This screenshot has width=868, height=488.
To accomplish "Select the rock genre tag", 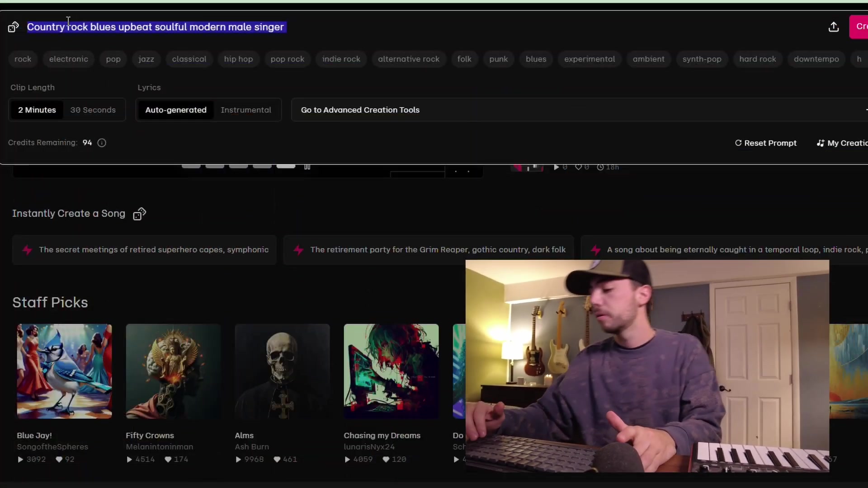I will pyautogui.click(x=23, y=59).
